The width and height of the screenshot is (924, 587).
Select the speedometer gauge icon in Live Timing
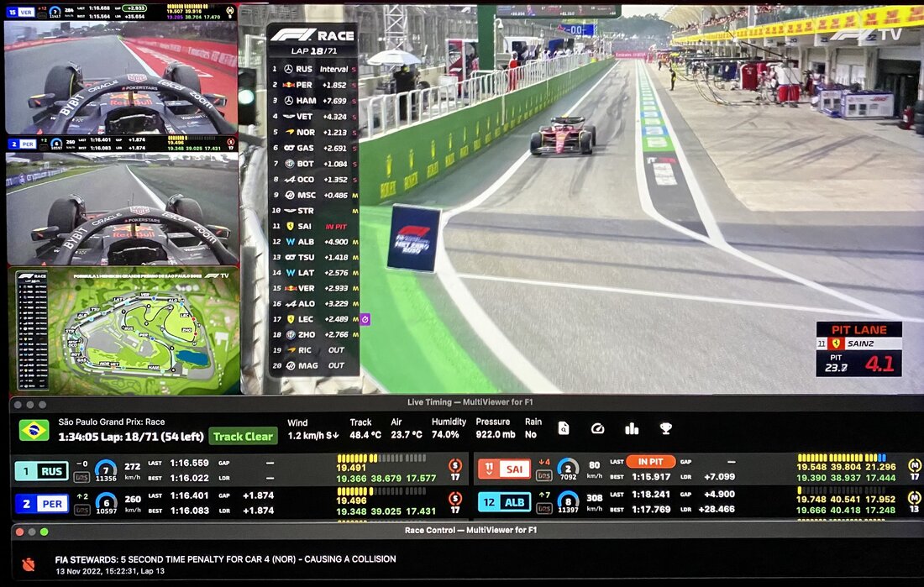tap(598, 428)
